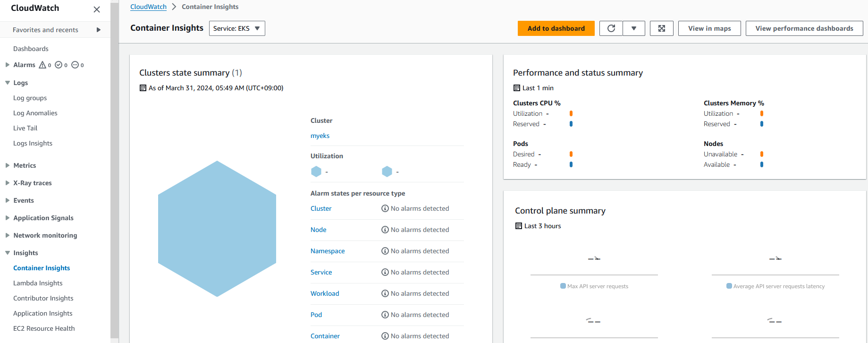This screenshot has width=868, height=343.
Task: Open Log Anomalies
Action: [x=35, y=113]
